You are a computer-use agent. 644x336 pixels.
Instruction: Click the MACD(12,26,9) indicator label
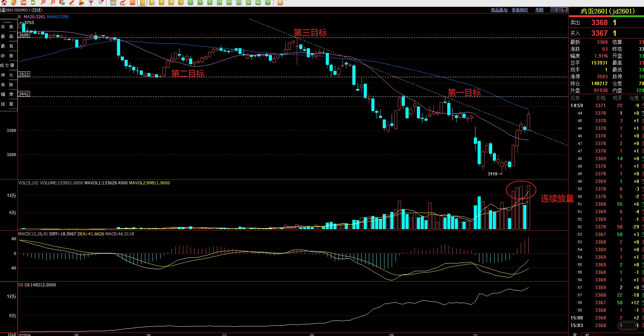pos(33,234)
